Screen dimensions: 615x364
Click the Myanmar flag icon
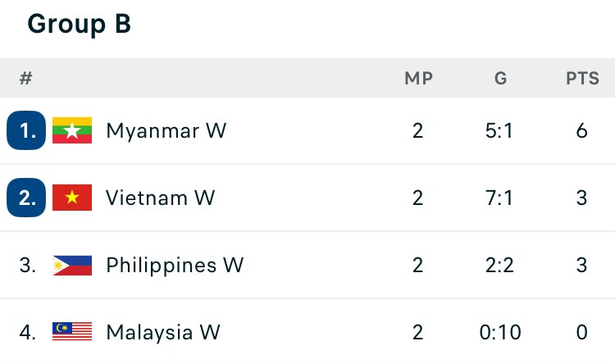click(x=71, y=130)
